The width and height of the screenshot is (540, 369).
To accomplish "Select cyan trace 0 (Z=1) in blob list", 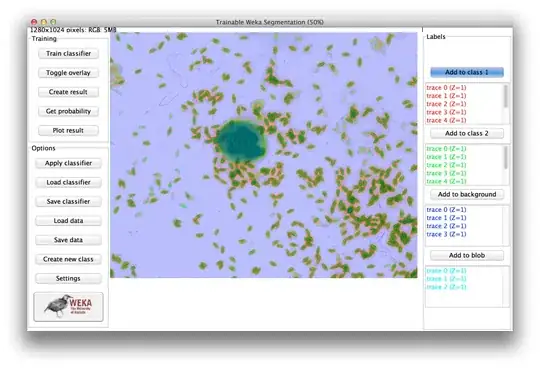I will [x=446, y=271].
